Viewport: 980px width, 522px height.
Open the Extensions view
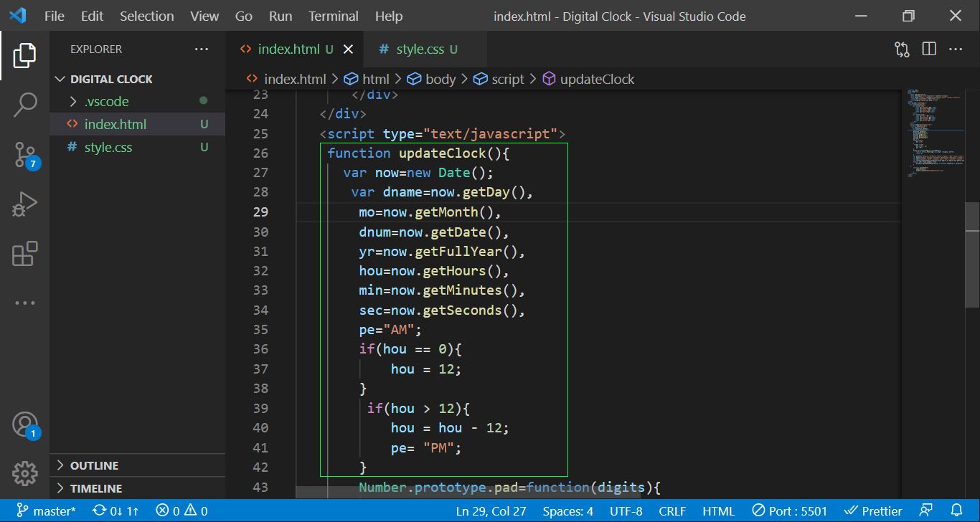coord(24,254)
